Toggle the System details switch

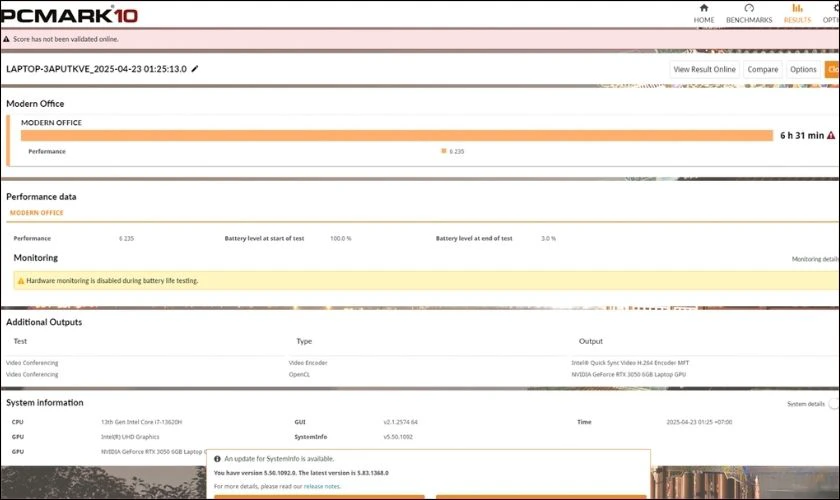point(833,404)
